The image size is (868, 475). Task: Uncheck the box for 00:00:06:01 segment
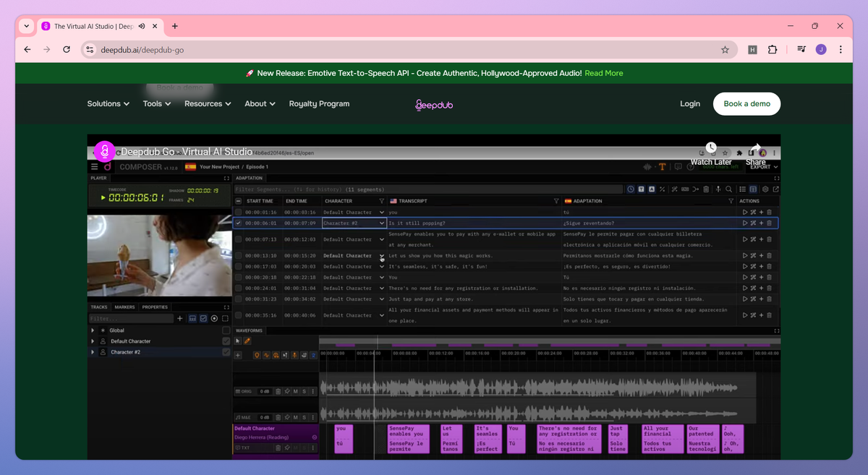point(239,223)
